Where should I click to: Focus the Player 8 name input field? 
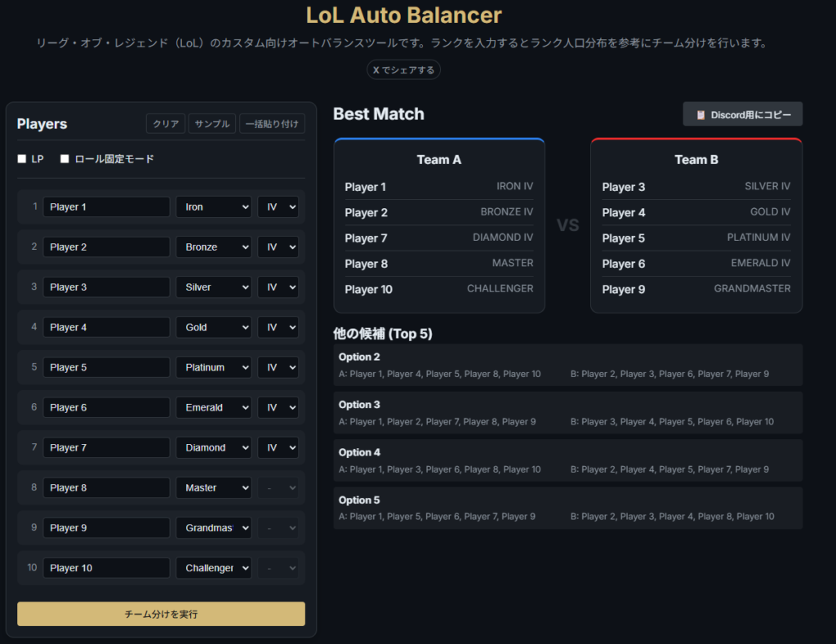pos(106,488)
